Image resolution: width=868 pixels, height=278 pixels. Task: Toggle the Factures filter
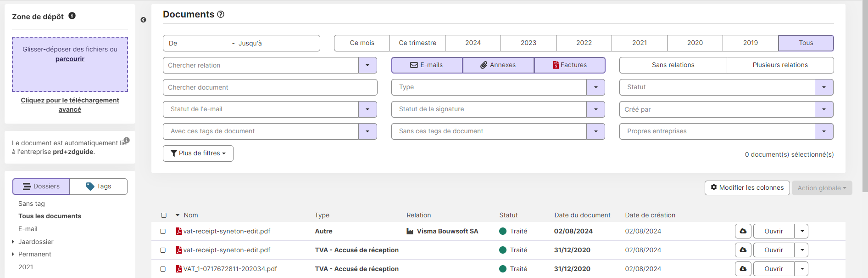coord(570,65)
